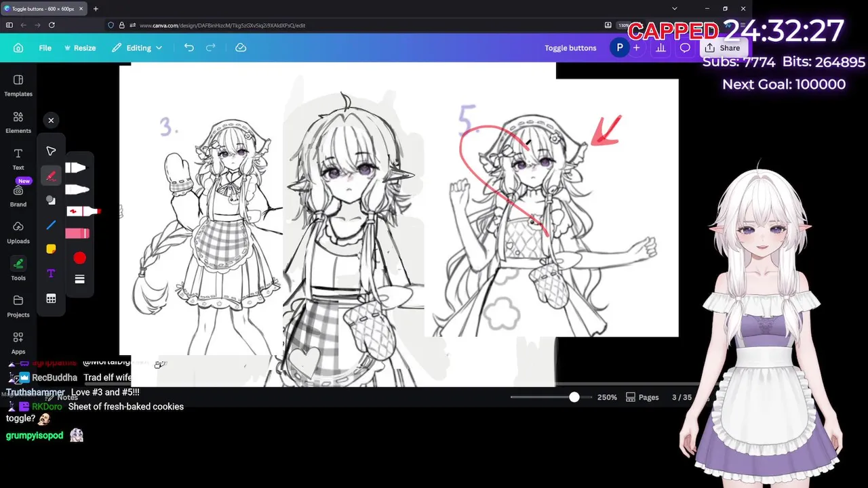The width and height of the screenshot is (868, 488).
Task: Choose the Line tool
Action: [51, 225]
